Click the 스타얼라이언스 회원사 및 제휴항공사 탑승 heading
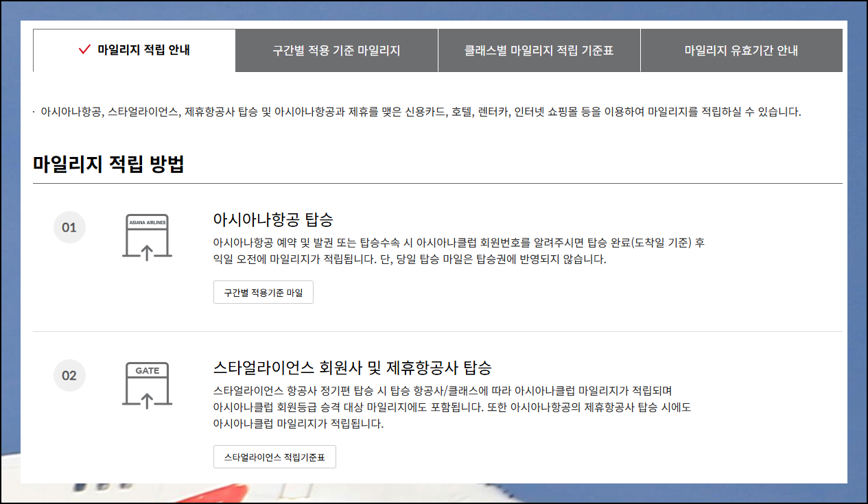The width and height of the screenshot is (868, 504). 353,367
